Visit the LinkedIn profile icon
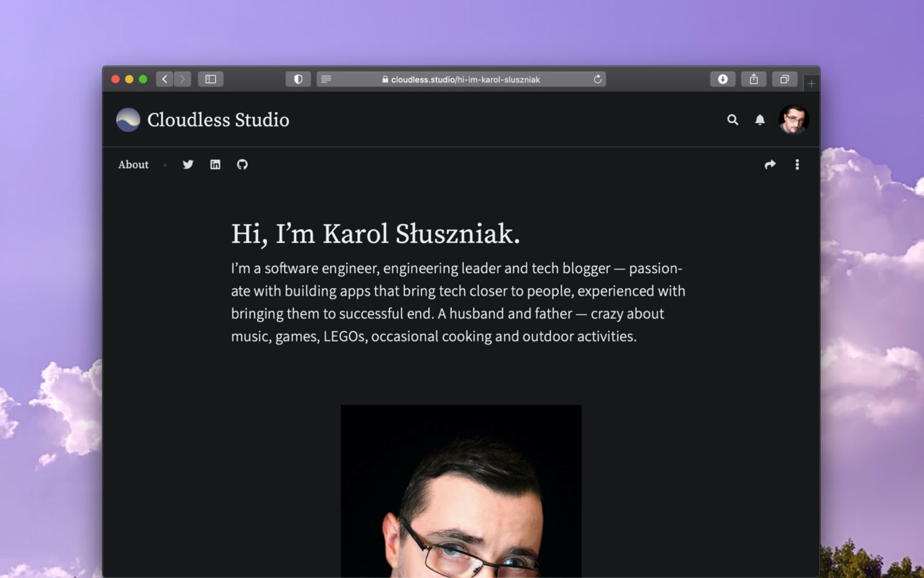The image size is (924, 578). click(x=215, y=165)
